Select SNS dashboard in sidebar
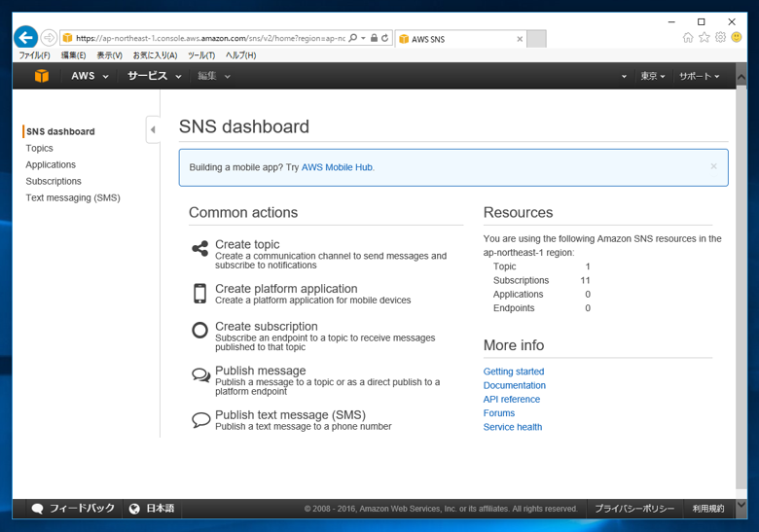759x532 pixels. 60,131
